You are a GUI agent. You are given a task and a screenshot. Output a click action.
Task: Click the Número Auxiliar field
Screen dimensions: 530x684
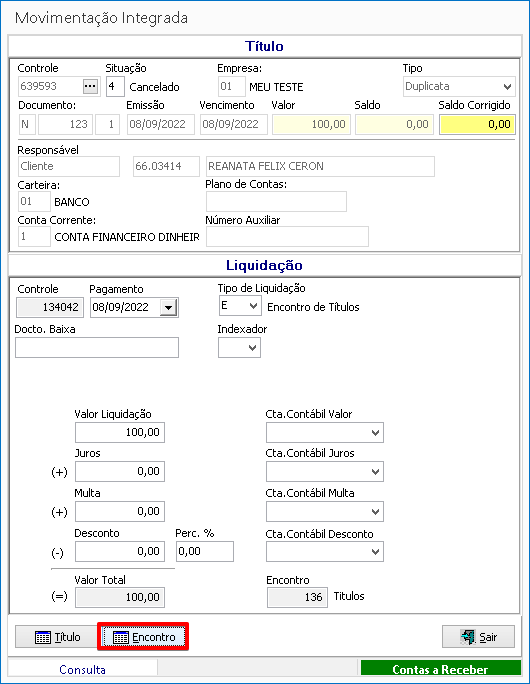tap(287, 236)
